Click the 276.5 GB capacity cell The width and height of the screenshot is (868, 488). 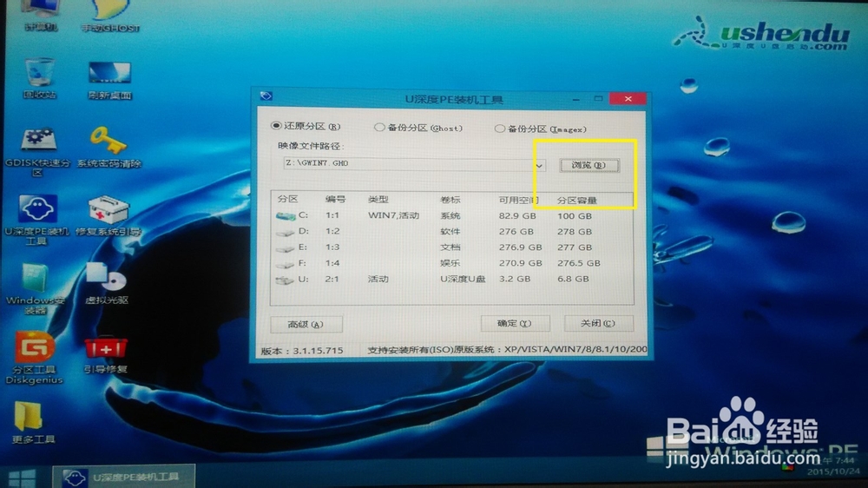click(x=578, y=263)
